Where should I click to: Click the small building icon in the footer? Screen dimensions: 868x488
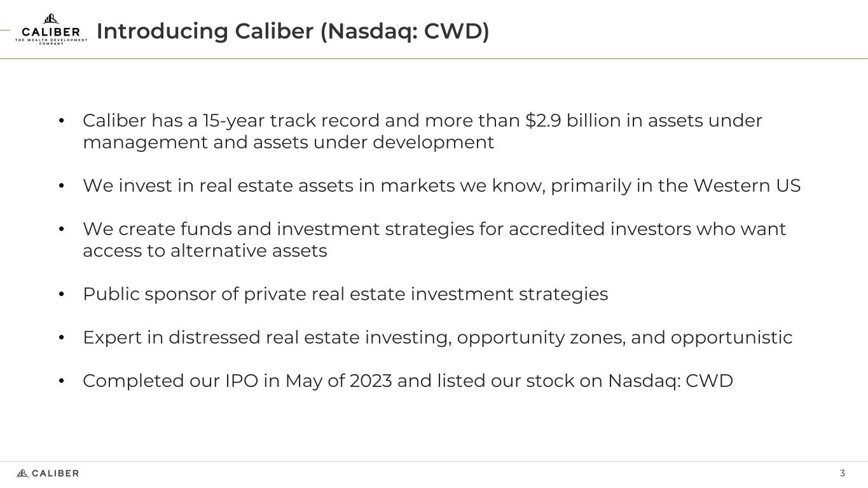pyautogui.click(x=22, y=473)
